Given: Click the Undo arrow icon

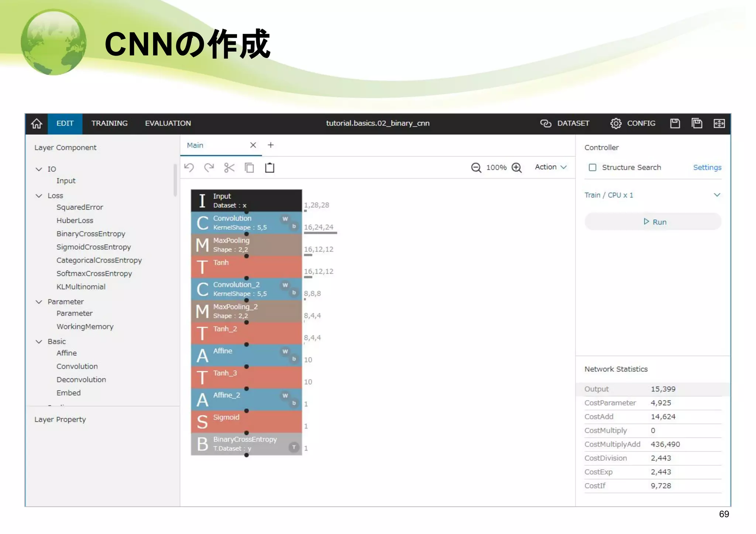Looking at the screenshot, I should pos(189,168).
